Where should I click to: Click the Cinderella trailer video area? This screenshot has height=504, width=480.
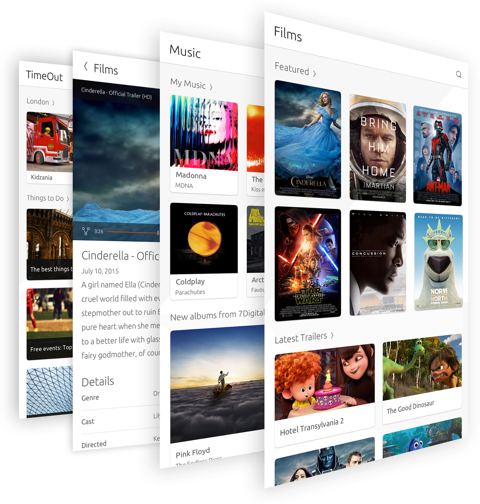tap(116, 159)
